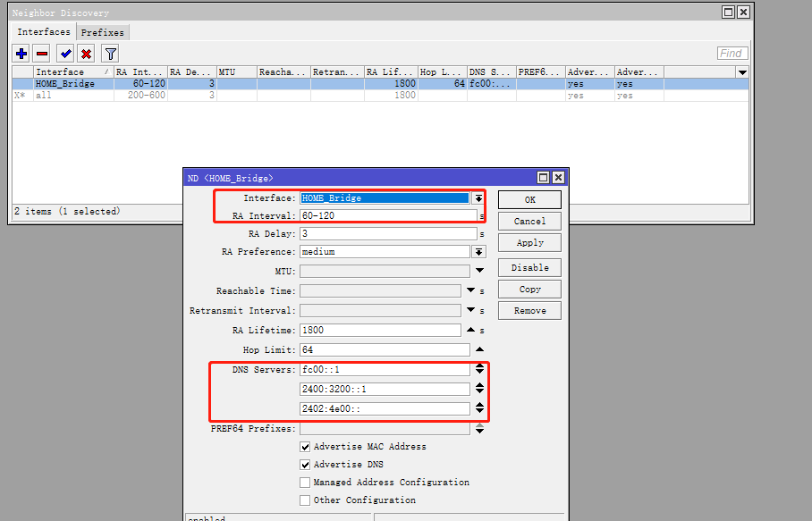Select the HOME_Bridge row in the table
Screen dimensions: 812x521
380,84
